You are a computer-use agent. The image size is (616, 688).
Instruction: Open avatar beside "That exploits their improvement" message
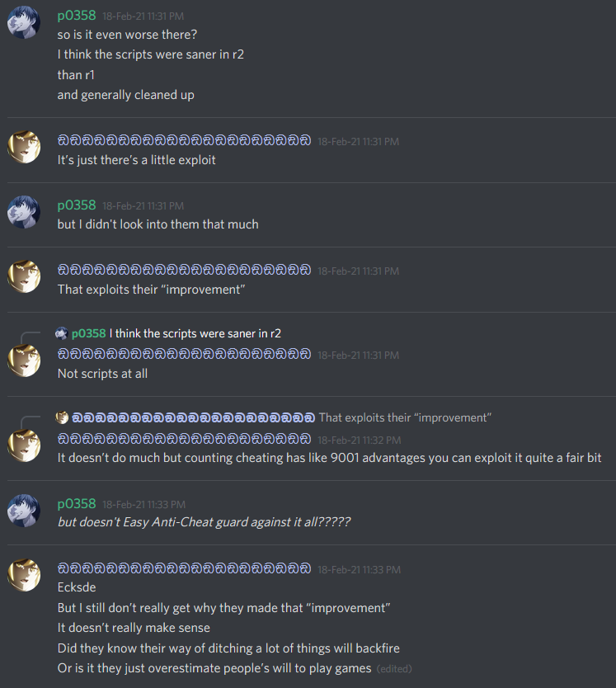[24, 276]
